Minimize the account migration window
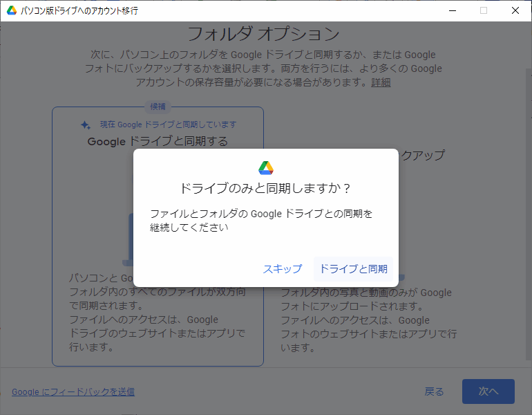 (453, 10)
